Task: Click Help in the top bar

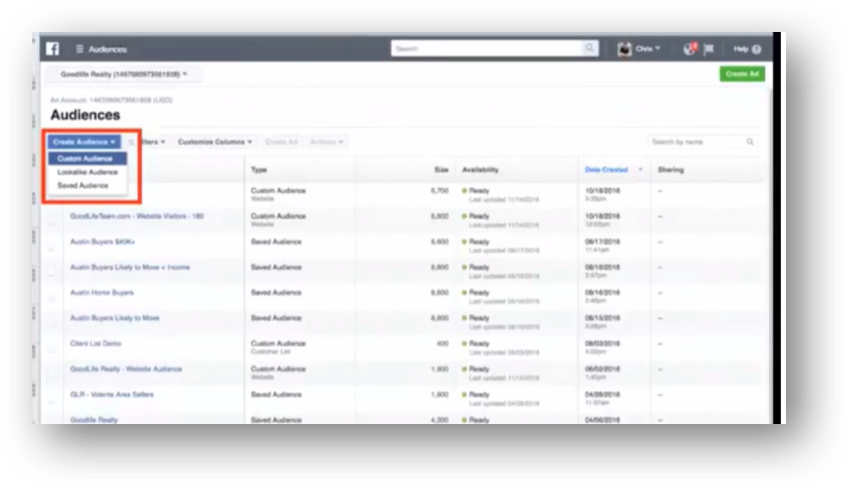Action: 740,49
